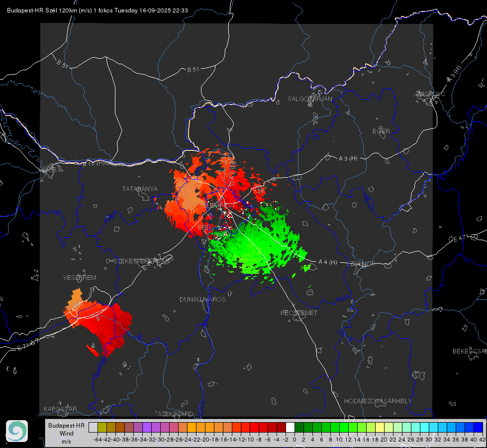Click the SZEKSZÁRD city label
This screenshot has width=487, height=448.
coord(176,414)
